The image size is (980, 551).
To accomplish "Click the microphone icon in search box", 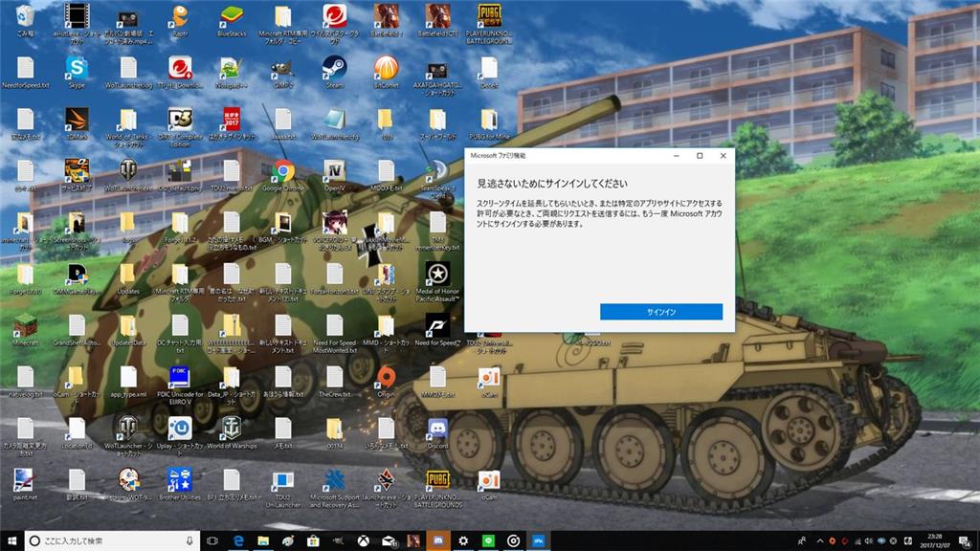I will pyautogui.click(x=189, y=541).
